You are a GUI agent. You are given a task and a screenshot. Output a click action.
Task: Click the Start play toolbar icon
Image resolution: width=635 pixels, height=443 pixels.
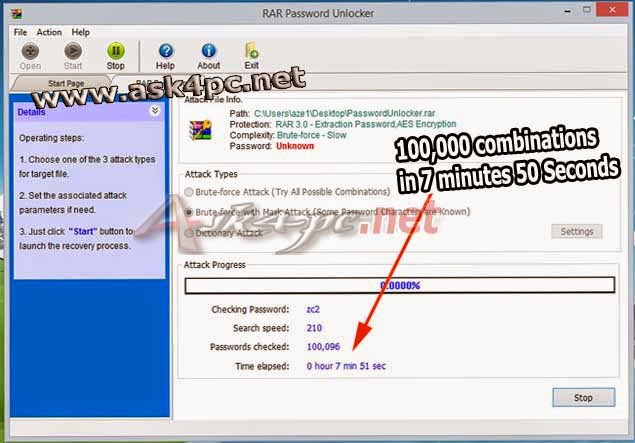73,51
